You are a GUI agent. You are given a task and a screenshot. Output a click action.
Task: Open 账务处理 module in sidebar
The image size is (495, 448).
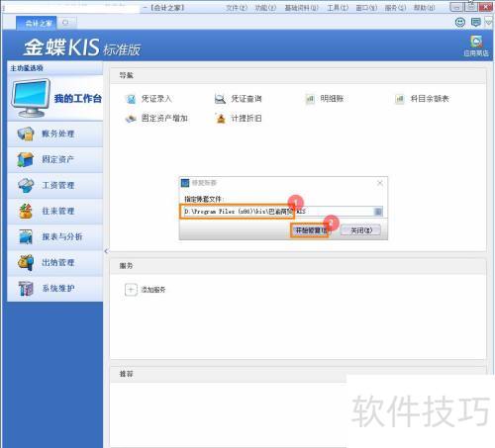(55, 134)
